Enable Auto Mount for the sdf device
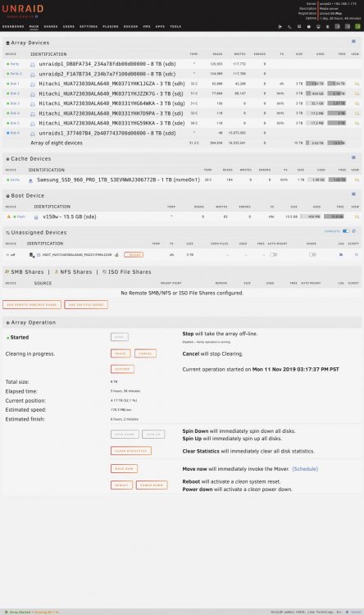The height and width of the screenshot is (615, 364). (273, 254)
